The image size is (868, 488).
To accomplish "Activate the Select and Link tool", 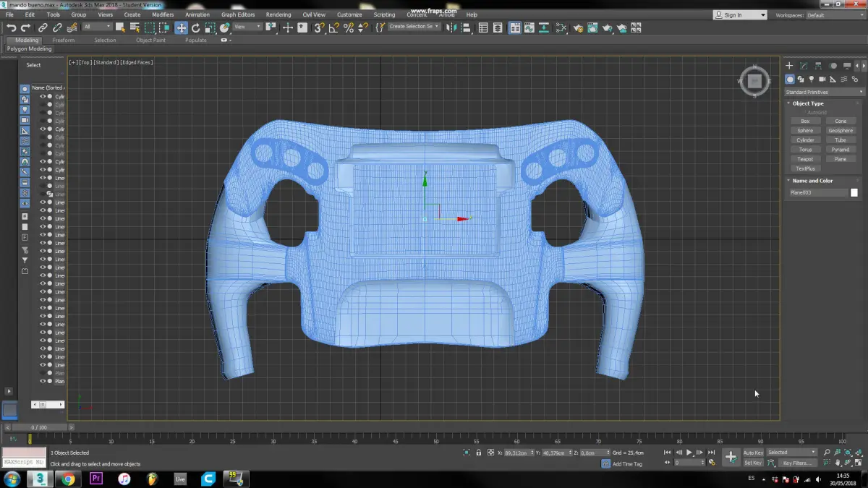I will tap(43, 27).
